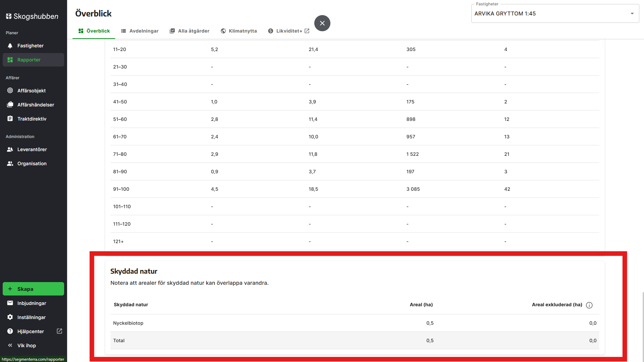Open Traktdirektiv in the sidebar
Viewport: 644px width, 362px height.
33,119
